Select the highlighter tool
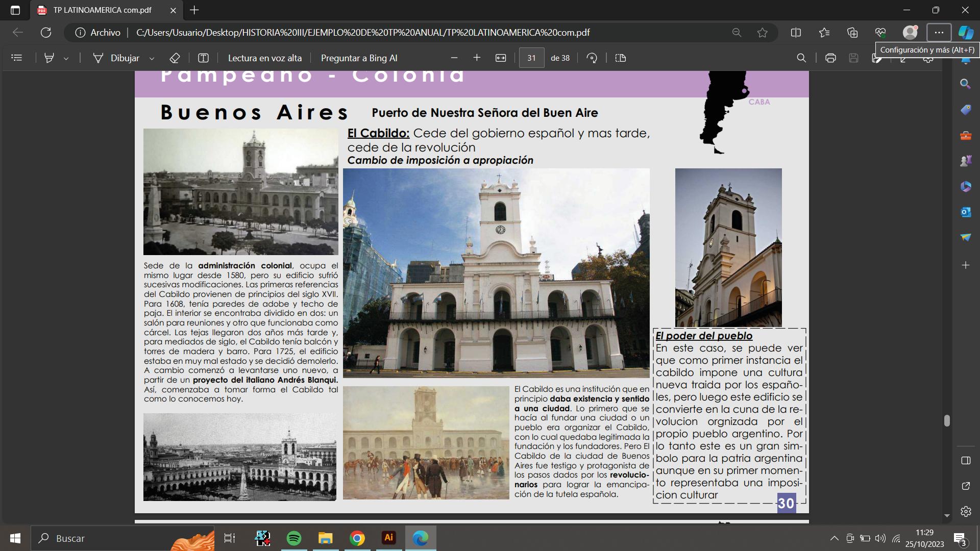Image resolution: width=980 pixels, height=551 pixels. coord(49,58)
